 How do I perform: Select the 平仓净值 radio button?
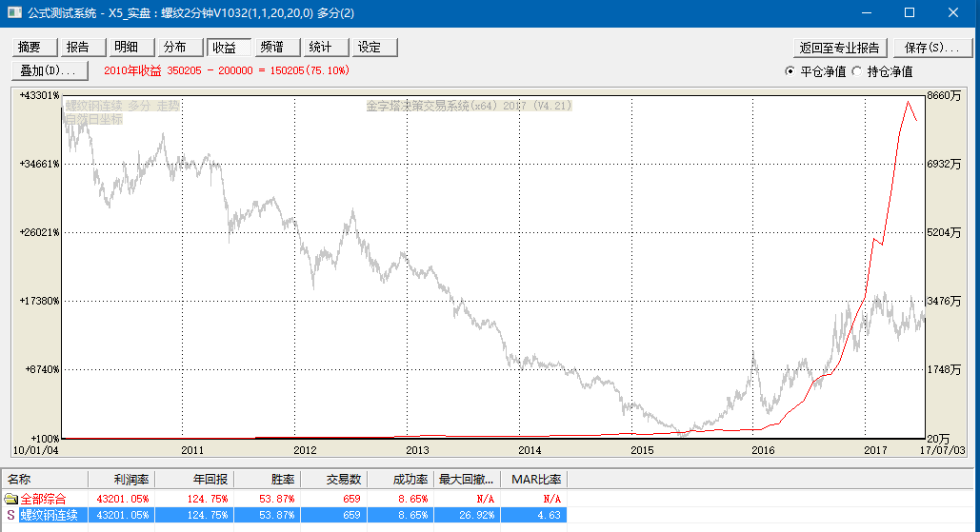click(x=790, y=71)
